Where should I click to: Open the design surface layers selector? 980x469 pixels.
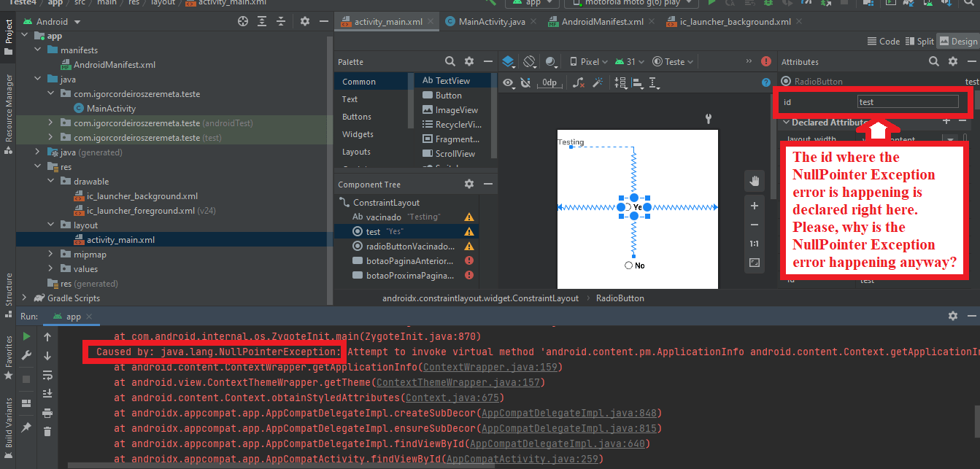(x=509, y=62)
